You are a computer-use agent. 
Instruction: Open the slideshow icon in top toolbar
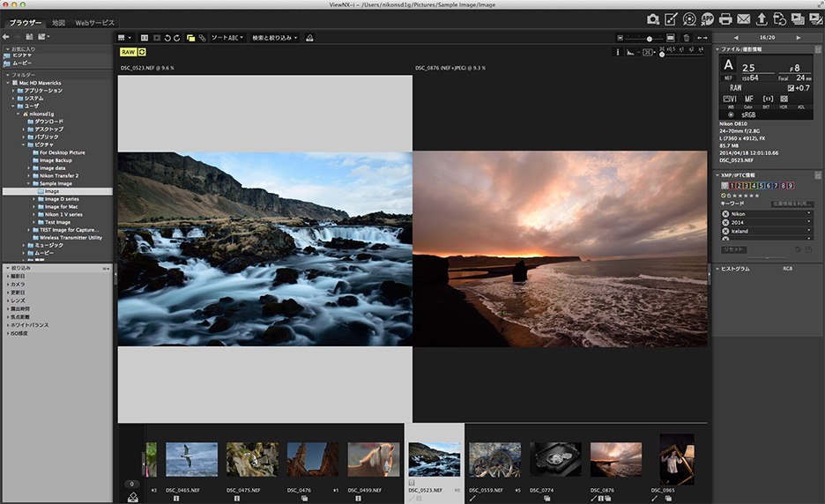point(799,19)
